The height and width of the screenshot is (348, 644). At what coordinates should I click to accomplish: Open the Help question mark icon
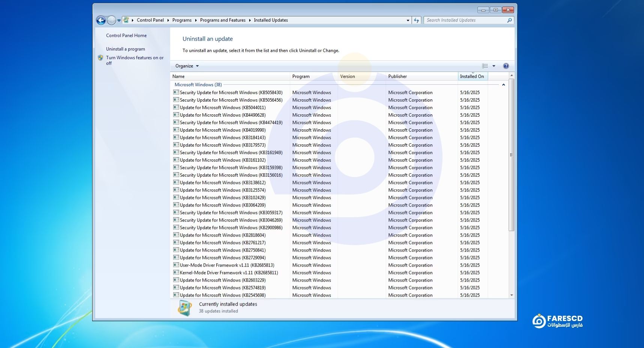coord(506,66)
